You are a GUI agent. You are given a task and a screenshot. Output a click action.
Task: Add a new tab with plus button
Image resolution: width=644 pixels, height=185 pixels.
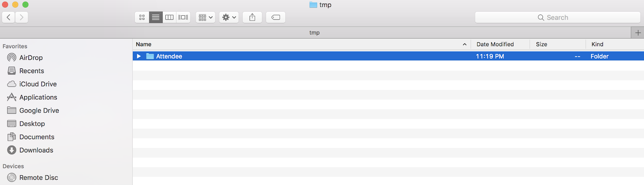click(638, 33)
